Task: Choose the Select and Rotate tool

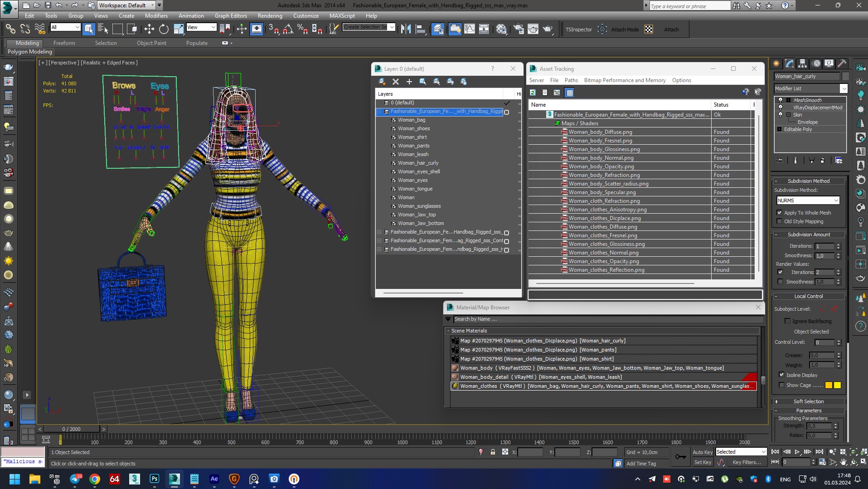Action: (164, 29)
